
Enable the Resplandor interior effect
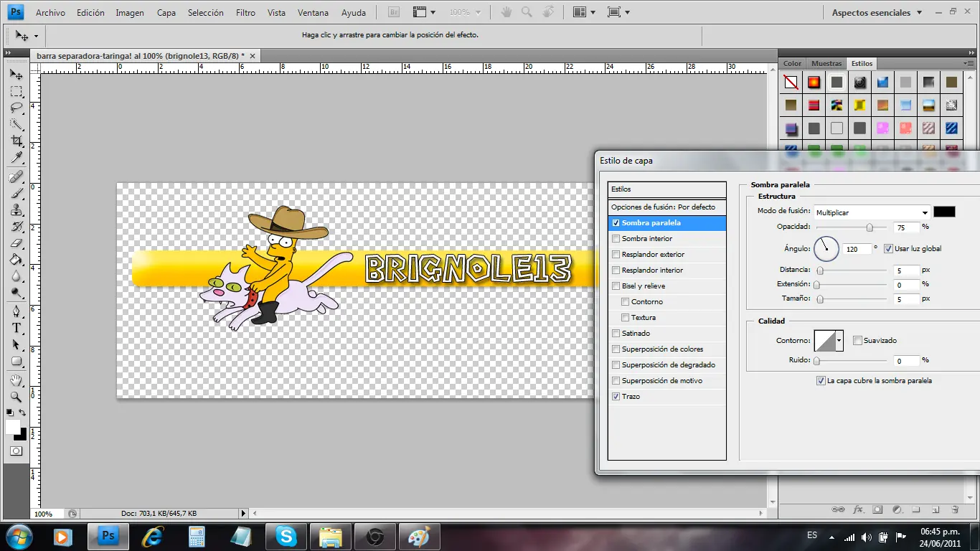click(x=616, y=270)
